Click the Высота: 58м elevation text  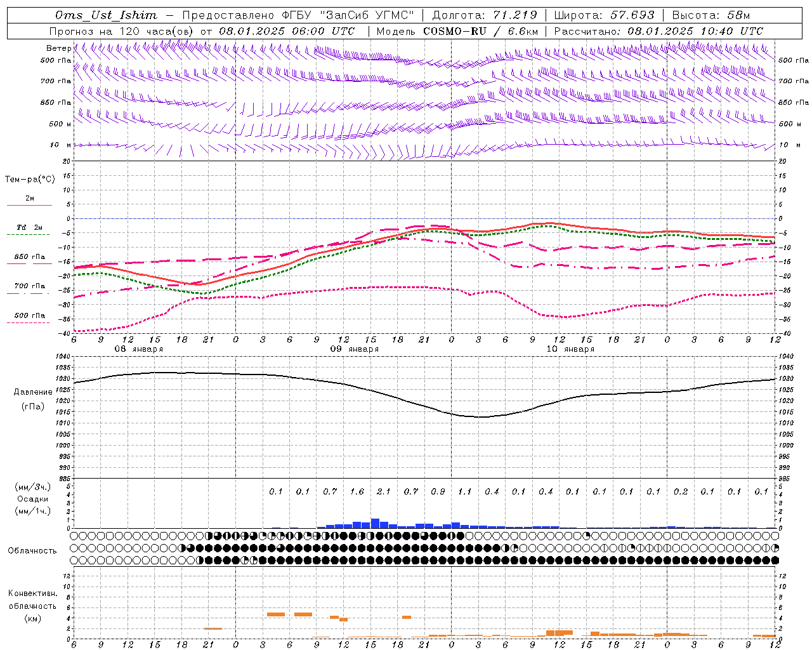[710, 15]
